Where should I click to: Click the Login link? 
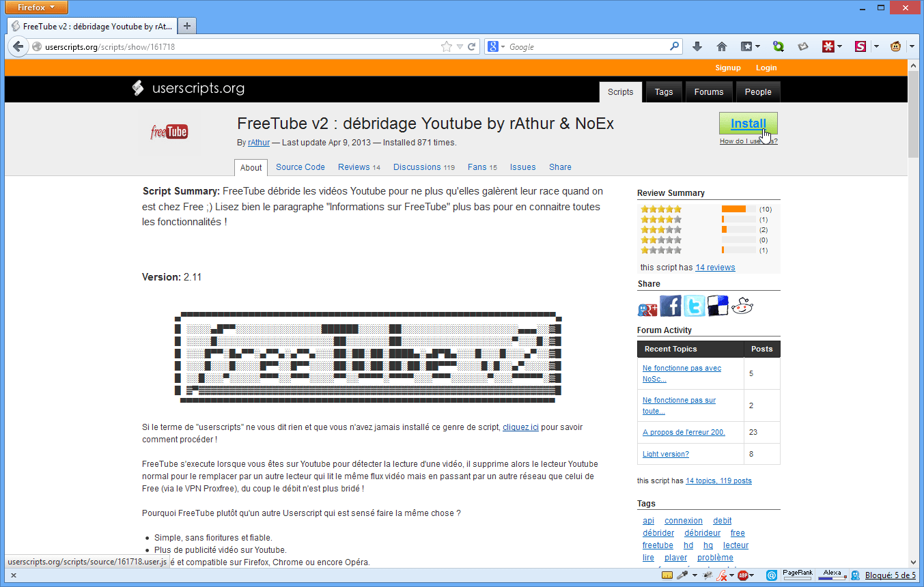[x=766, y=68]
